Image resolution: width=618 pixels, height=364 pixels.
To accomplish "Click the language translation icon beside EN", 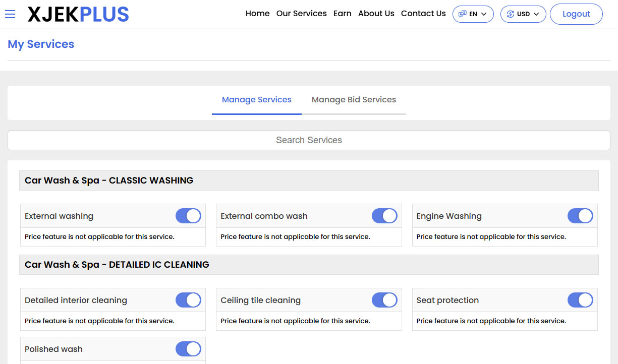I will [463, 14].
